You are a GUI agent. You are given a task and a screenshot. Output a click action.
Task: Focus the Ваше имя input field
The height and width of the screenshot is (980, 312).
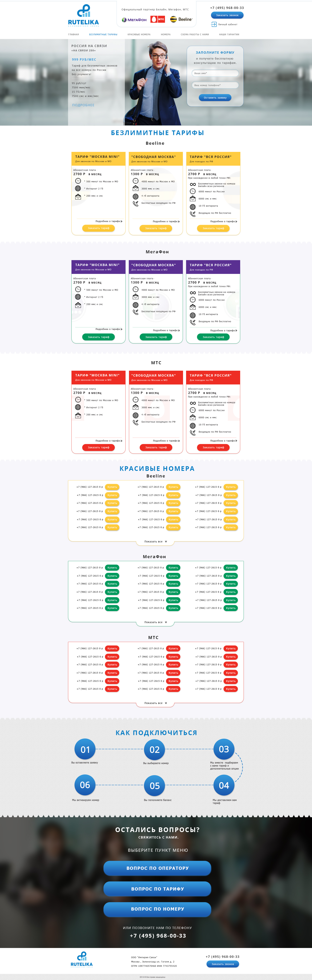pyautogui.click(x=215, y=73)
